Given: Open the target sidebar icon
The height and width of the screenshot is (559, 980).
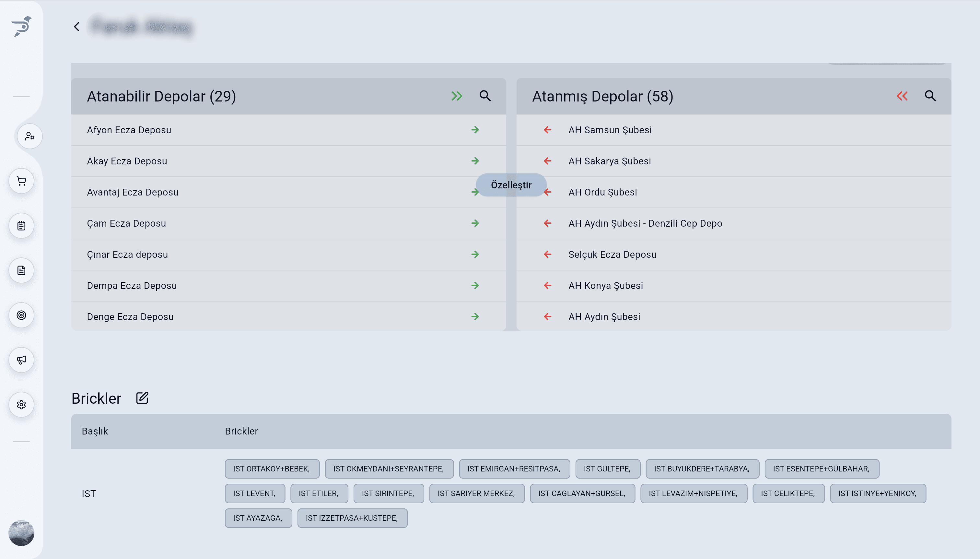Looking at the screenshot, I should [x=21, y=315].
